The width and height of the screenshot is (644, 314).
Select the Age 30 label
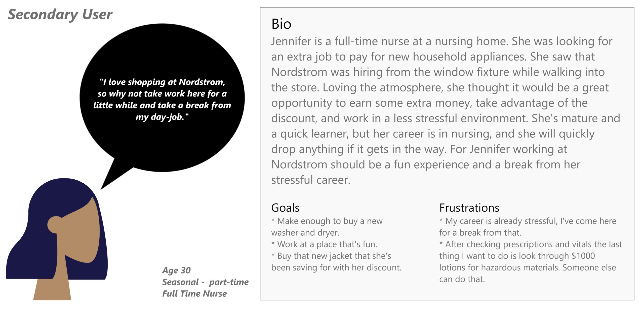[176, 271]
